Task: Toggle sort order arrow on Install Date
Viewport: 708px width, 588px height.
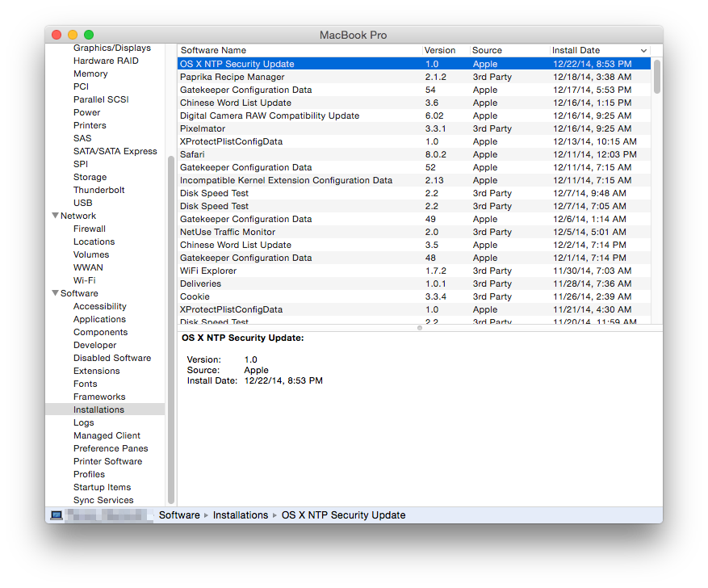Action: click(643, 51)
